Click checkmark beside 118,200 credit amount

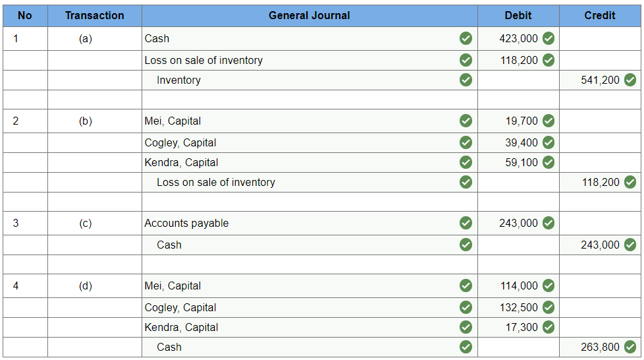(630, 182)
